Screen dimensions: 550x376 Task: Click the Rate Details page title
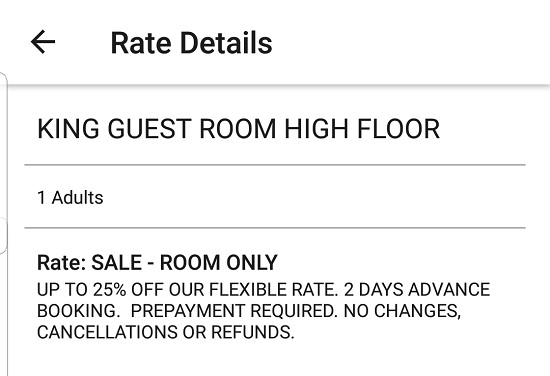tap(192, 43)
